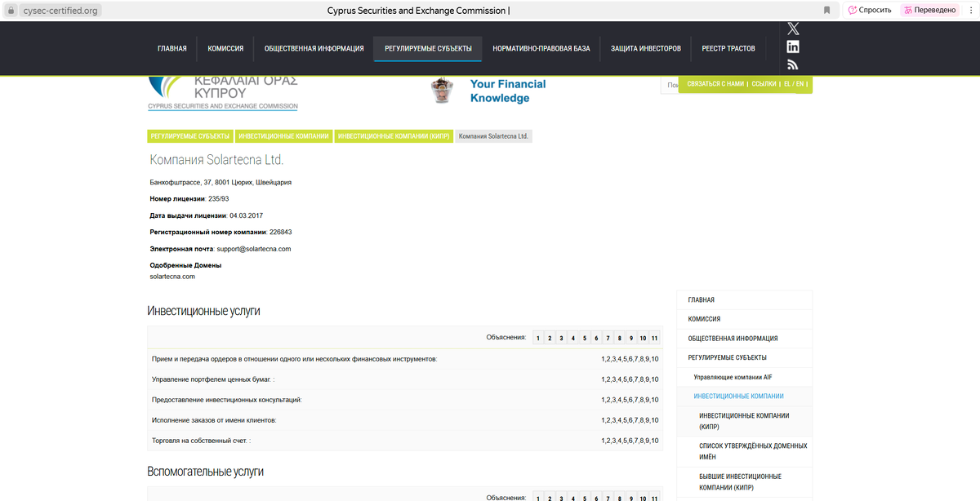Click the СВЯЗАТЬСЯ С НАМИ link
This screenshot has width=980, height=501.
715,84
